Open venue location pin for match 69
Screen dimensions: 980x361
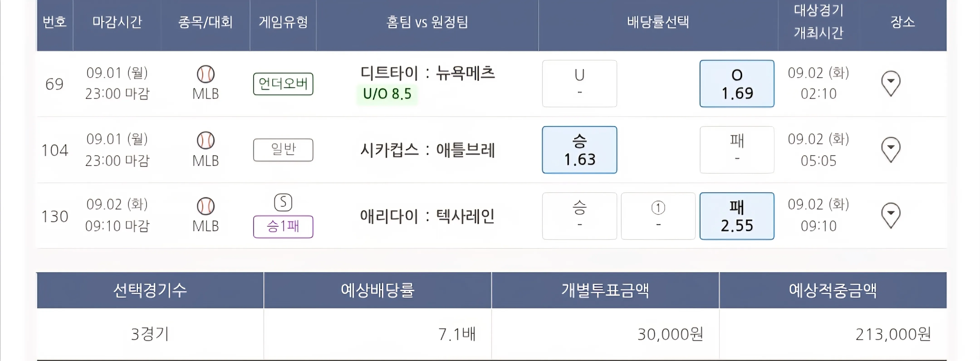click(x=891, y=83)
